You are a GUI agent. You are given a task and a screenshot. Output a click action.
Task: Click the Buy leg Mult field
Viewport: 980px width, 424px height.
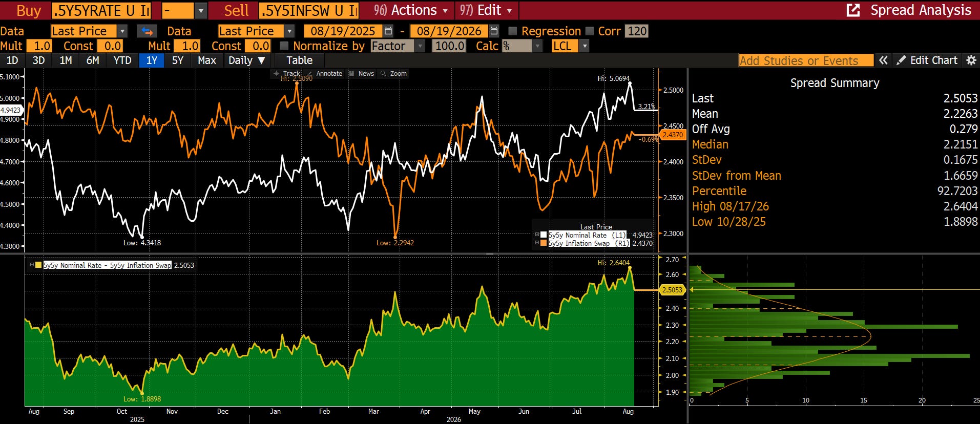tap(39, 46)
